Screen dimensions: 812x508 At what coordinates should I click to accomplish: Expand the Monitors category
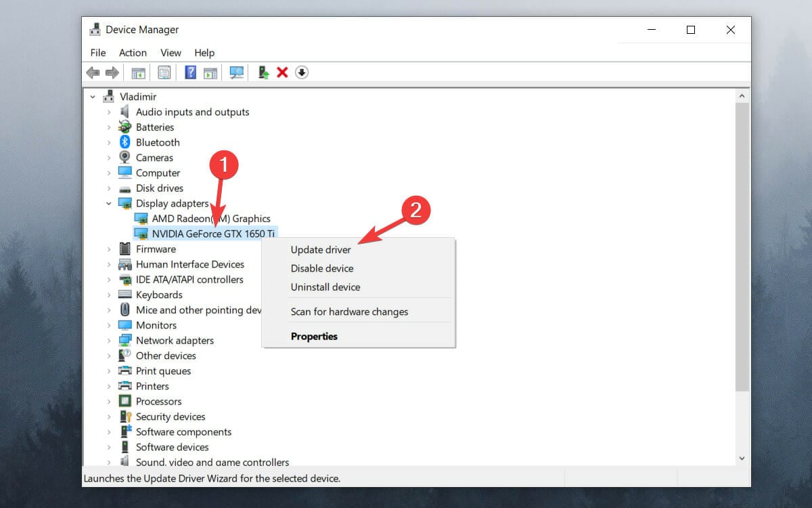point(108,325)
